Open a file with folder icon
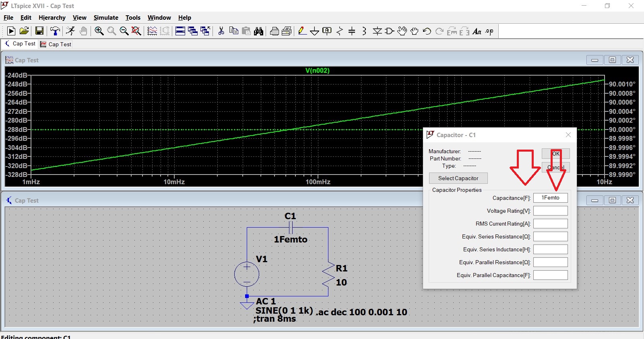Image resolution: width=644 pixels, height=339 pixels. 24,31
